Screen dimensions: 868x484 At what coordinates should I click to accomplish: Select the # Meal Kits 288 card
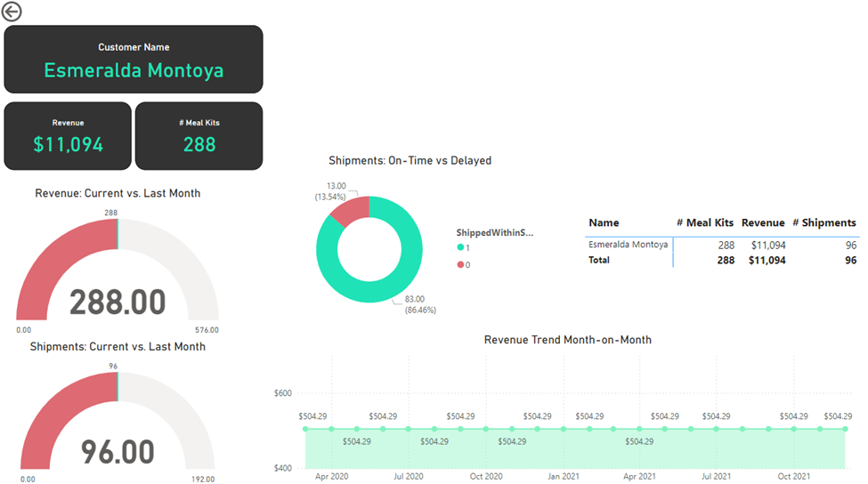pos(199,135)
